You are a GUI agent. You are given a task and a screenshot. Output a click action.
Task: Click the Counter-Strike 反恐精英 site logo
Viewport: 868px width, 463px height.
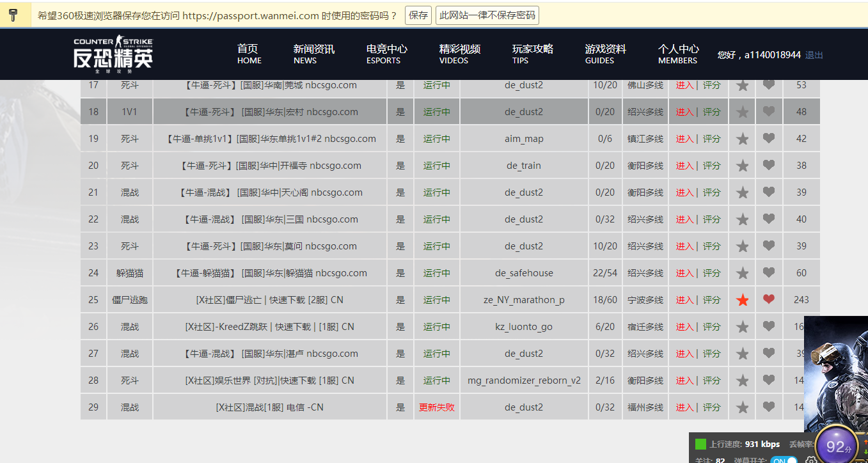coord(114,53)
